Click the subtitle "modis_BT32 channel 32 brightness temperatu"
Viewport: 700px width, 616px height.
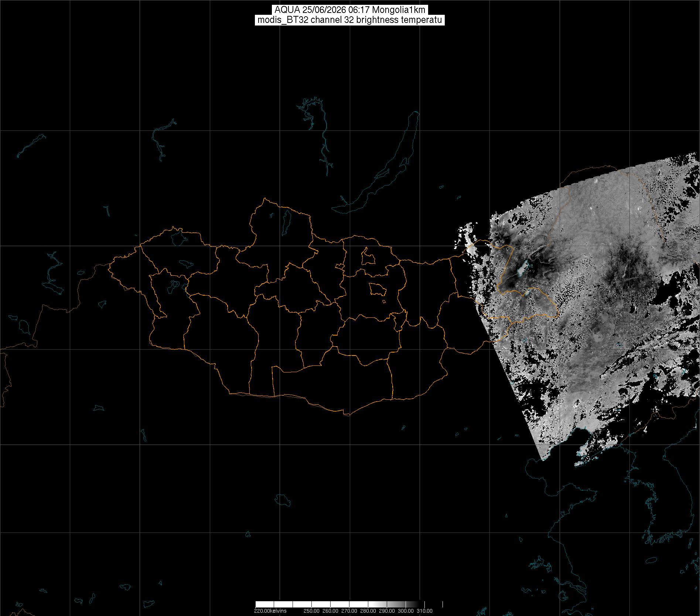click(349, 20)
